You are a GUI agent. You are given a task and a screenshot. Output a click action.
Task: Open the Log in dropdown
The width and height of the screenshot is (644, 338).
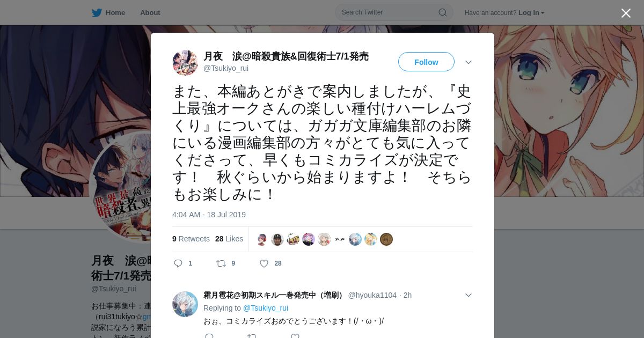click(x=531, y=13)
